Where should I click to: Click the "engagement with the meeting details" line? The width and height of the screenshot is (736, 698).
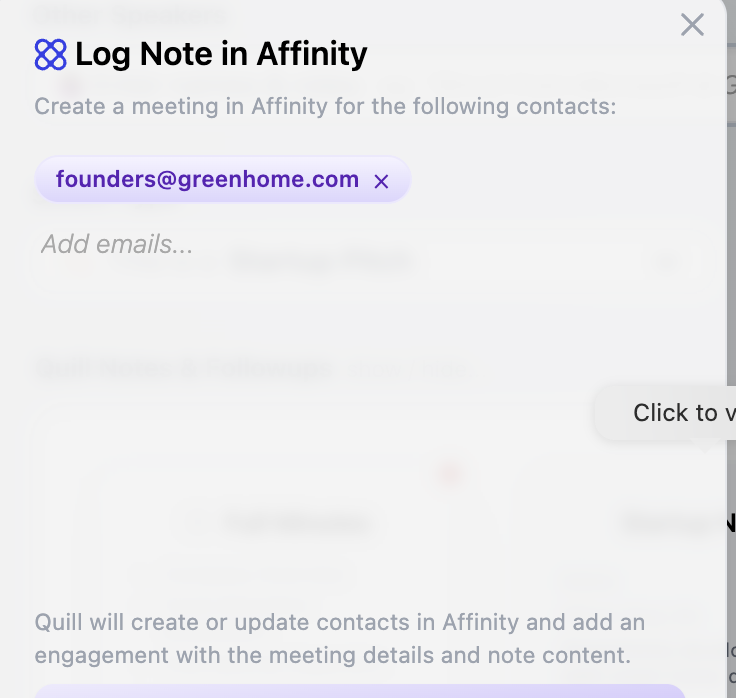pos(333,656)
